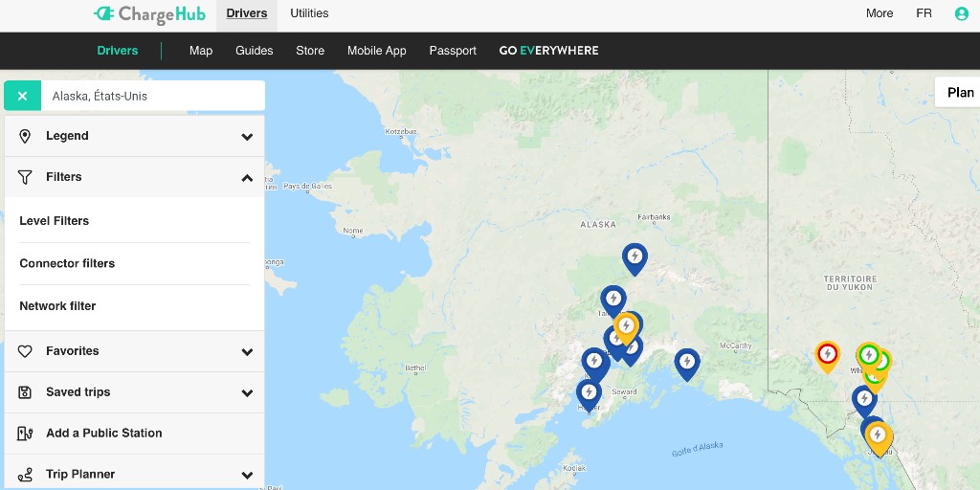Open the Map nav item
This screenshot has height=490, width=980.
click(x=201, y=51)
